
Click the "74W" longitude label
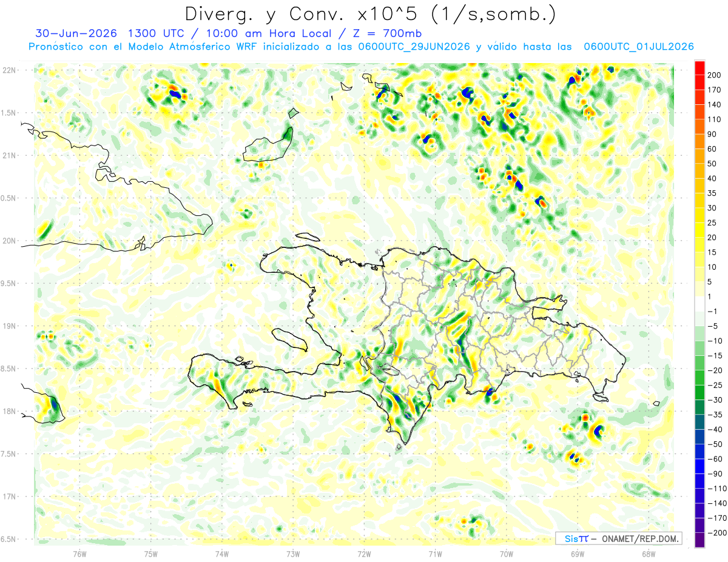coord(222,554)
